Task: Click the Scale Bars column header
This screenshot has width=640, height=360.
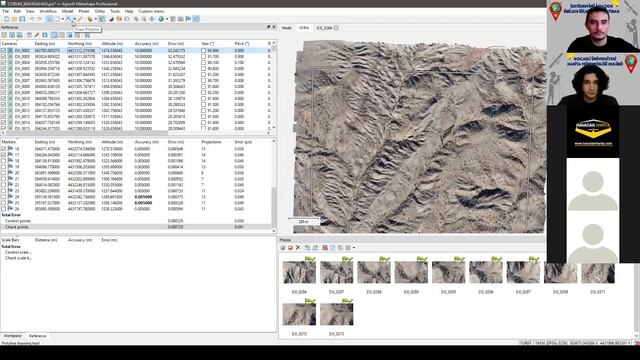Action: [x=10, y=240]
